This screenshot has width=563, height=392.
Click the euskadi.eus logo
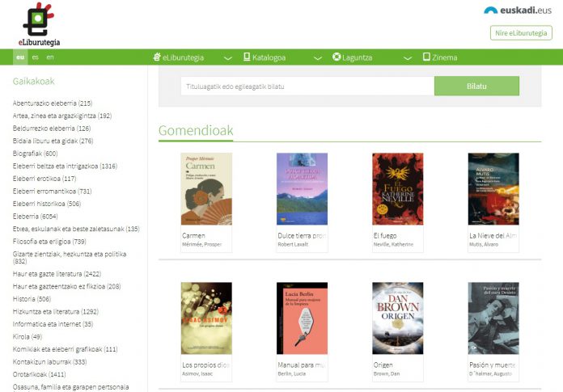click(518, 11)
